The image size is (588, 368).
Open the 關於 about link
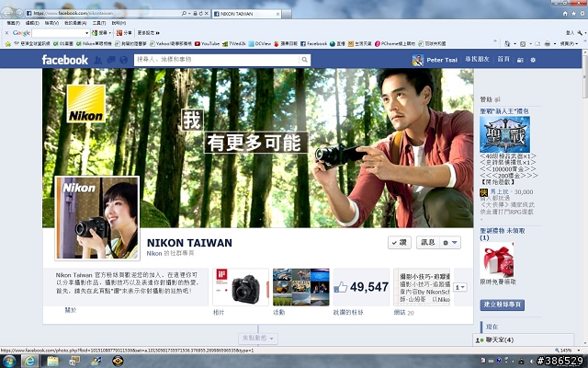(71, 310)
